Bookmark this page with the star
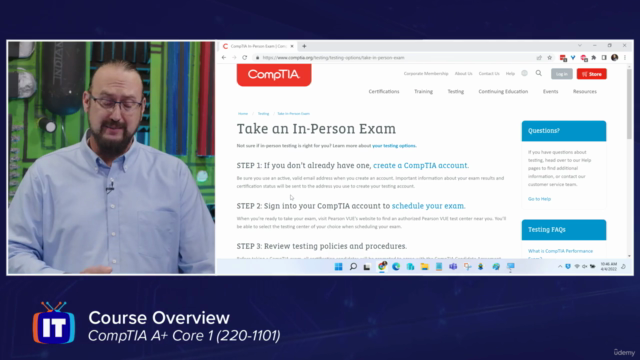Screen dimensions: 640x360 (549, 58)
